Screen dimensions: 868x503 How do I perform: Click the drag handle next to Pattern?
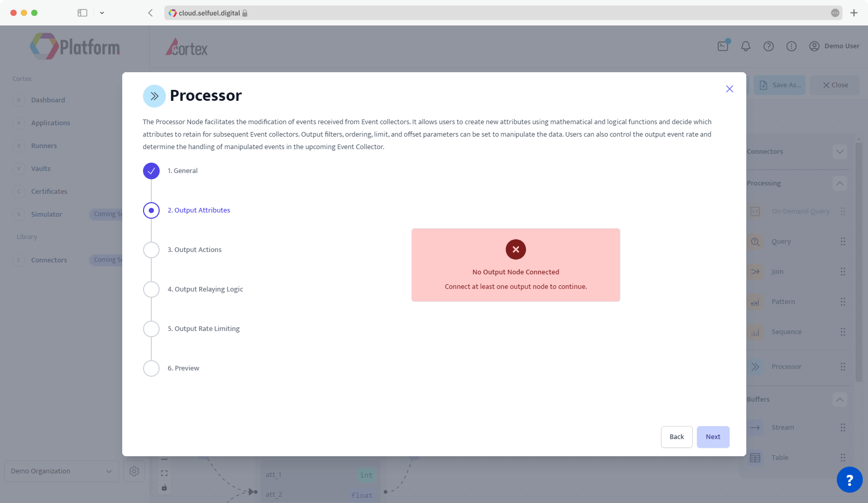[843, 302]
